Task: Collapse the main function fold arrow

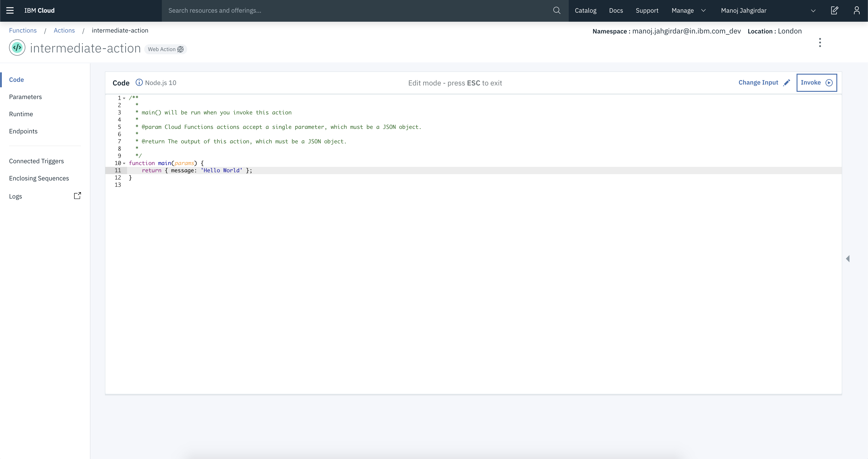Action: pos(124,163)
